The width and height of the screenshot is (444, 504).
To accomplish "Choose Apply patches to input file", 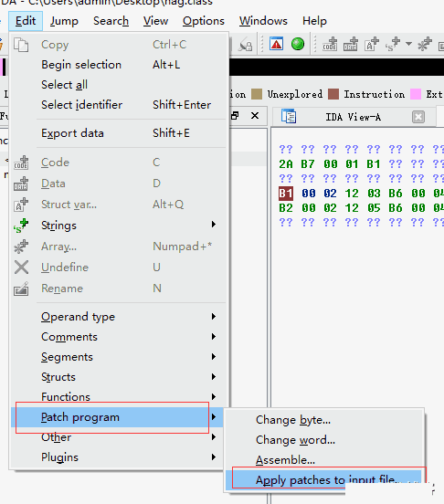I will (x=325, y=480).
